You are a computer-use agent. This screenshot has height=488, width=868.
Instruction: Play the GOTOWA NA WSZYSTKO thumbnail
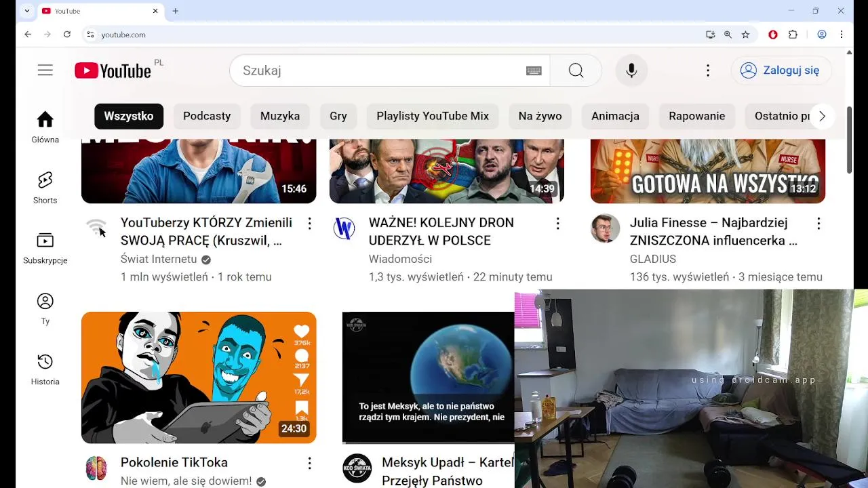coord(708,171)
